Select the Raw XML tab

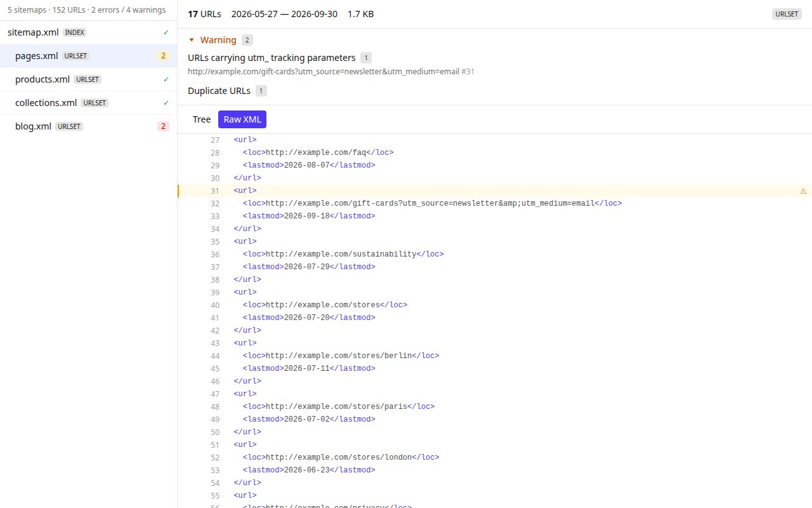click(242, 119)
